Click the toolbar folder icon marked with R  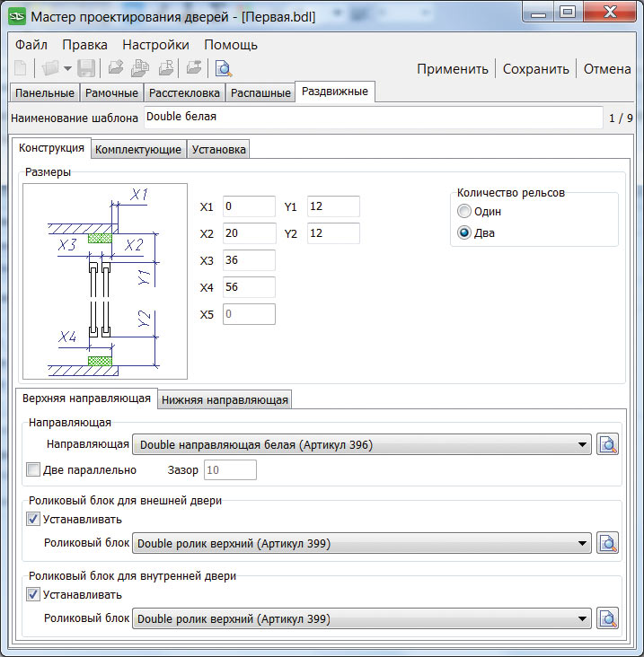[x=166, y=68]
